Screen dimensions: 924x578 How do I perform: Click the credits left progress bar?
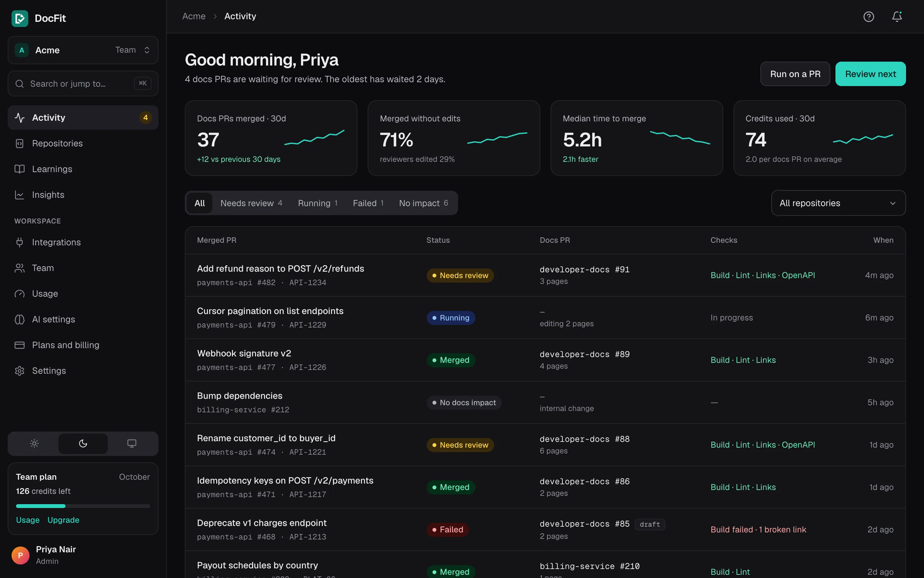tap(83, 506)
